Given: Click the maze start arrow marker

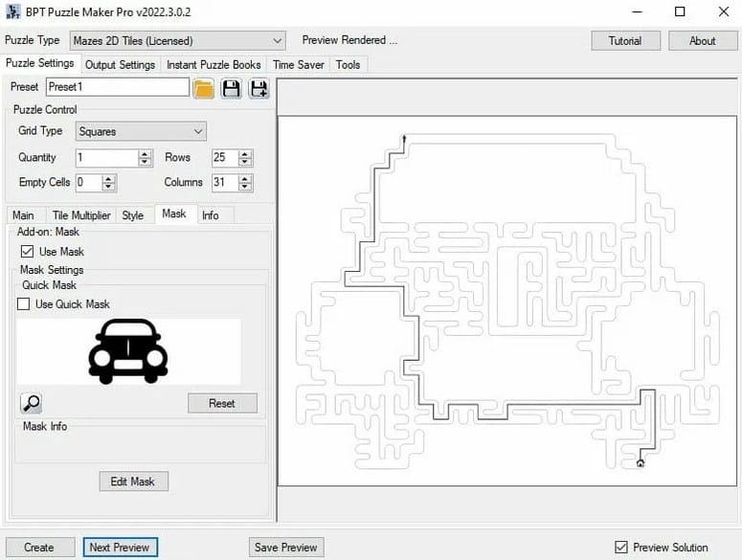Looking at the screenshot, I should [404, 140].
